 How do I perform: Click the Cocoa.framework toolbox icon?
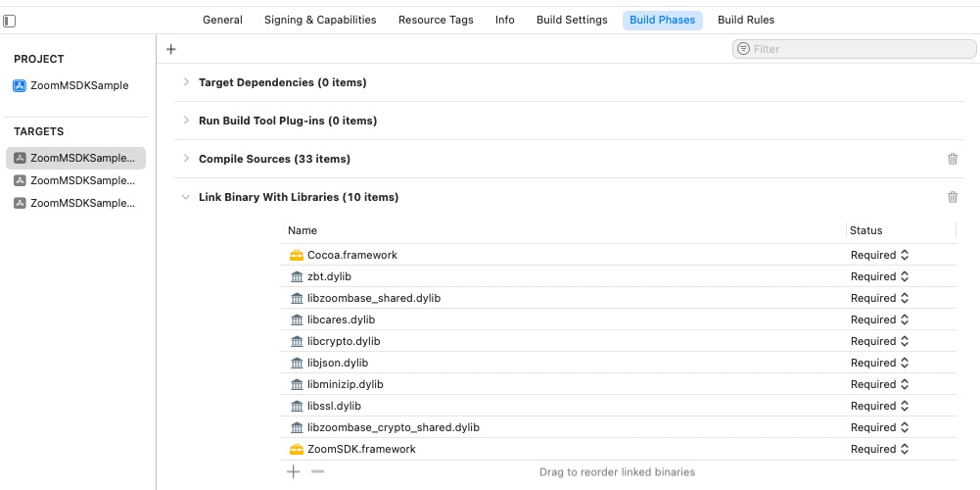pos(297,256)
